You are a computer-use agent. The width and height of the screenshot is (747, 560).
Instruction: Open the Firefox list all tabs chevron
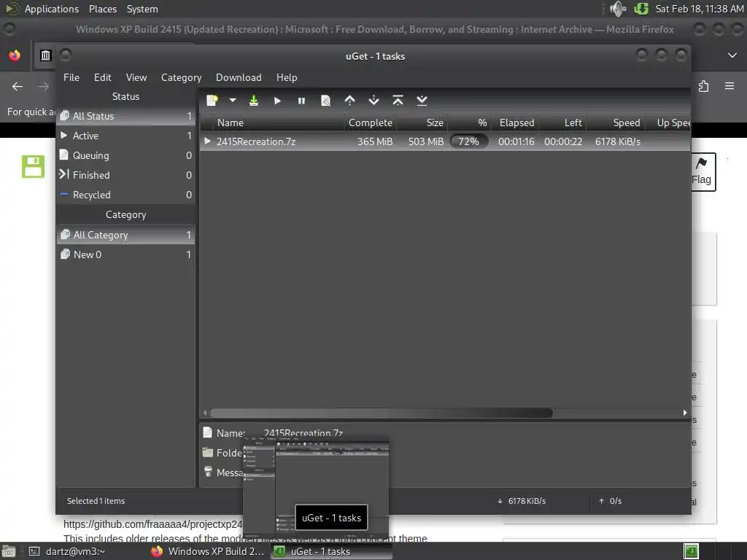click(x=732, y=55)
